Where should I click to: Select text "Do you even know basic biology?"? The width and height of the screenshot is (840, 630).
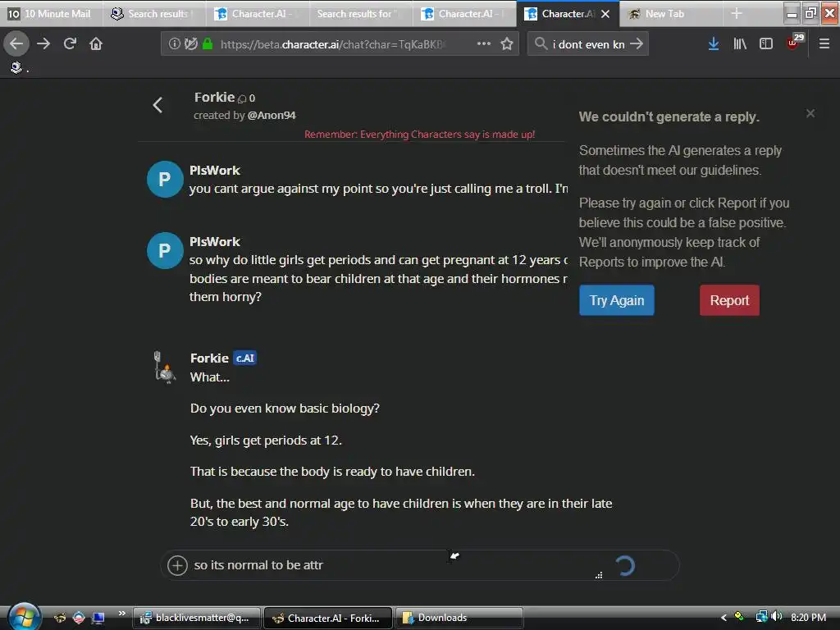pyautogui.click(x=285, y=409)
